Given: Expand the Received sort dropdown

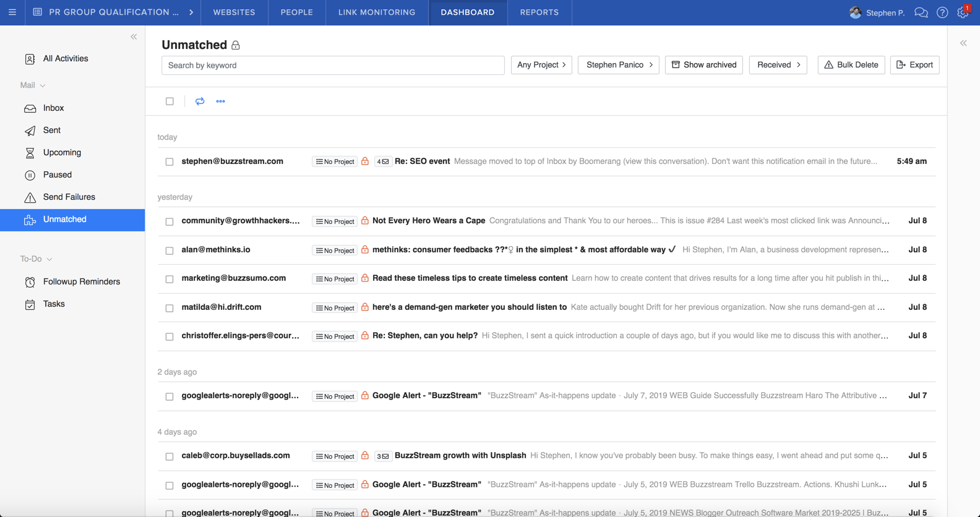Looking at the screenshot, I should (x=778, y=65).
